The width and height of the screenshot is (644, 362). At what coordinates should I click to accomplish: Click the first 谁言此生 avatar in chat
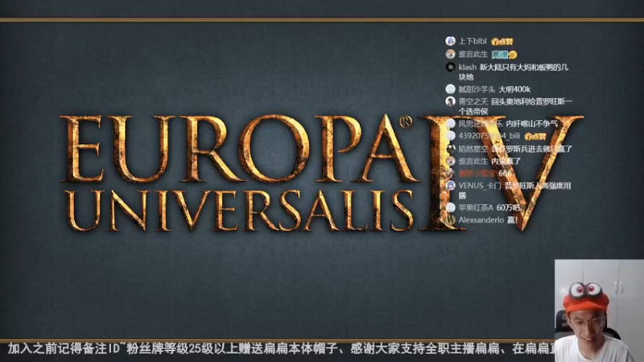tap(451, 54)
